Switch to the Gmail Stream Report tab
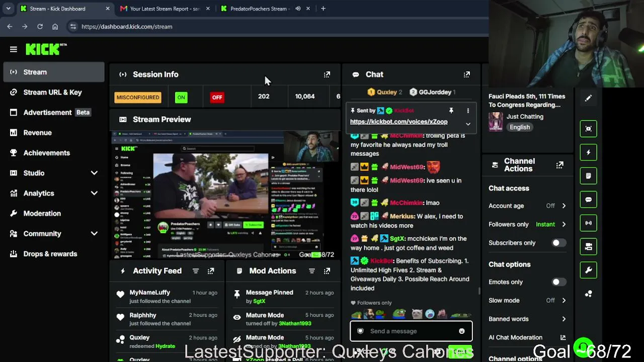The image size is (644, 362). [x=165, y=9]
